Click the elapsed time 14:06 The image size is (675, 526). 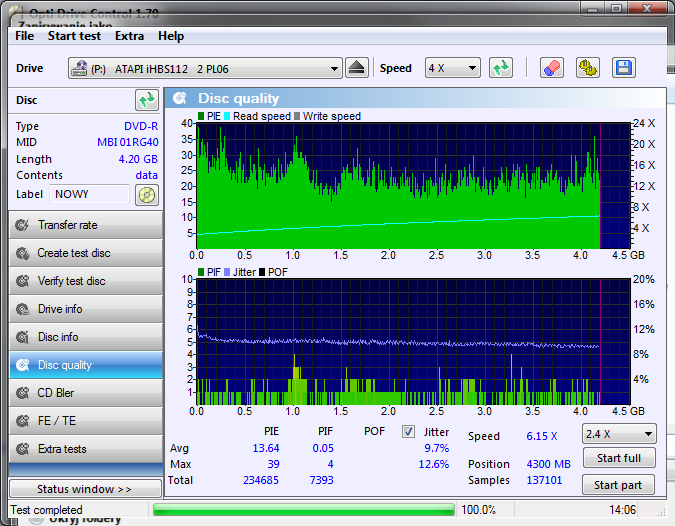622,510
